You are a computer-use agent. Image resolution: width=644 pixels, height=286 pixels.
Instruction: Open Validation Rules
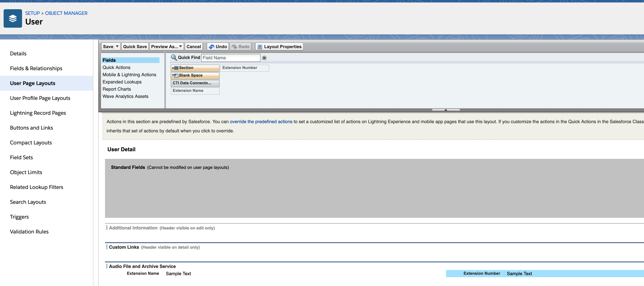(x=29, y=232)
